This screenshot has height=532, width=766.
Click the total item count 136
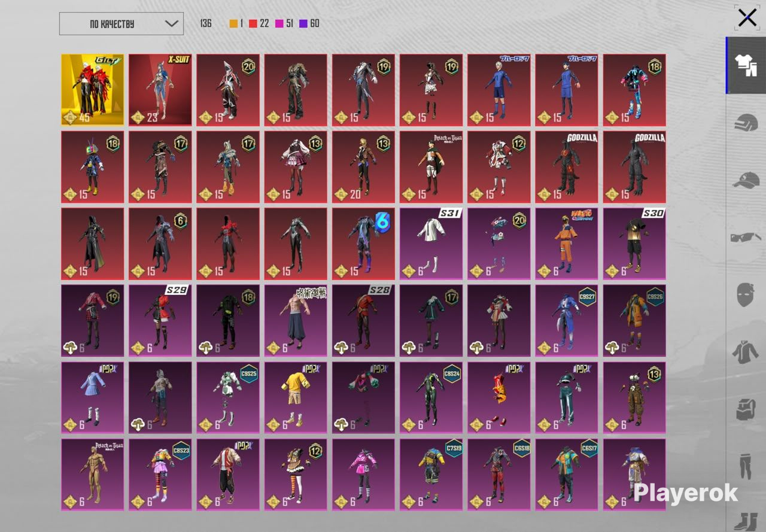point(206,23)
